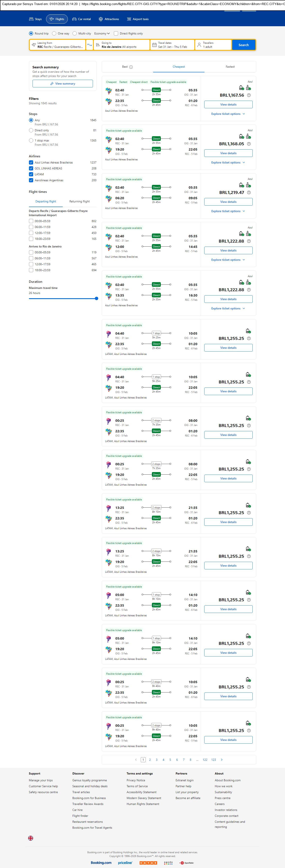285x868 pixels.
Task: Click the info icon beside the Best tab
Action: pyautogui.click(x=131, y=67)
